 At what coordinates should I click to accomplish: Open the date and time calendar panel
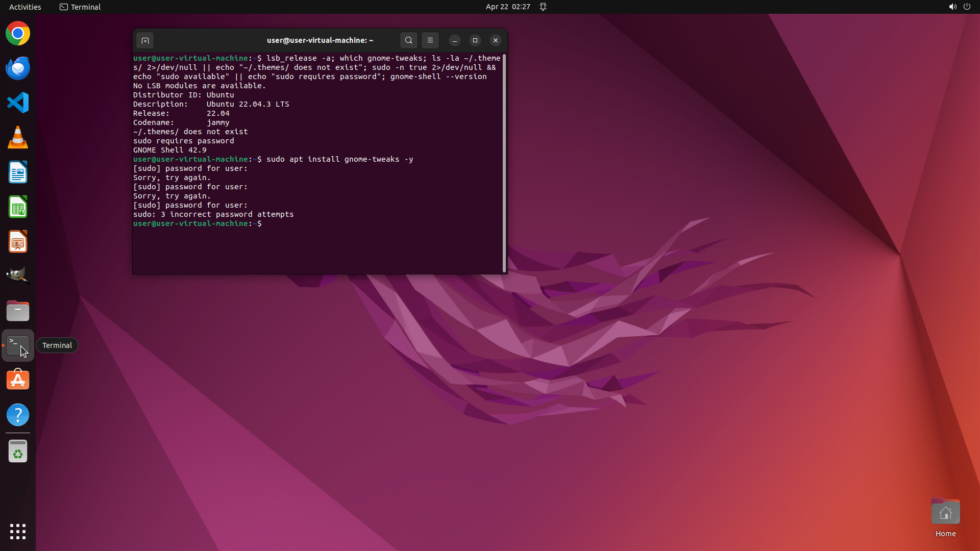tap(507, 7)
